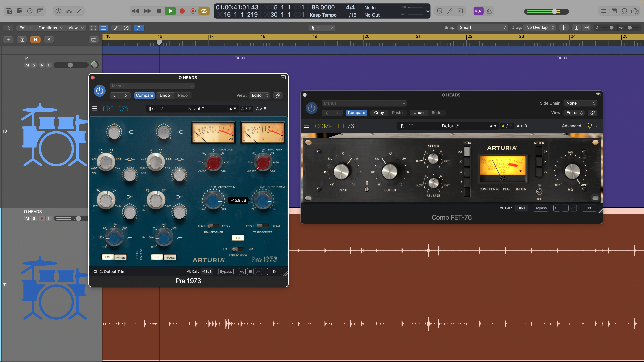Record-enable the O HEADS track
The width and height of the screenshot is (644, 362).
(42, 218)
